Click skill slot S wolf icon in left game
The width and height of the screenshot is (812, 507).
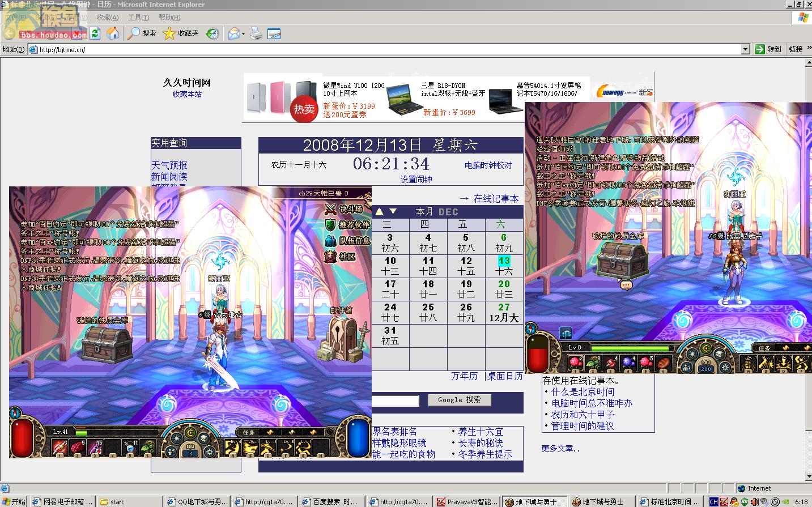coord(250,448)
